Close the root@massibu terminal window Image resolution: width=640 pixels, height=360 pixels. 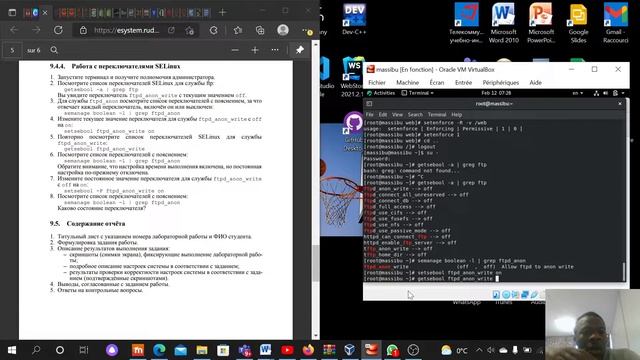pos(620,104)
